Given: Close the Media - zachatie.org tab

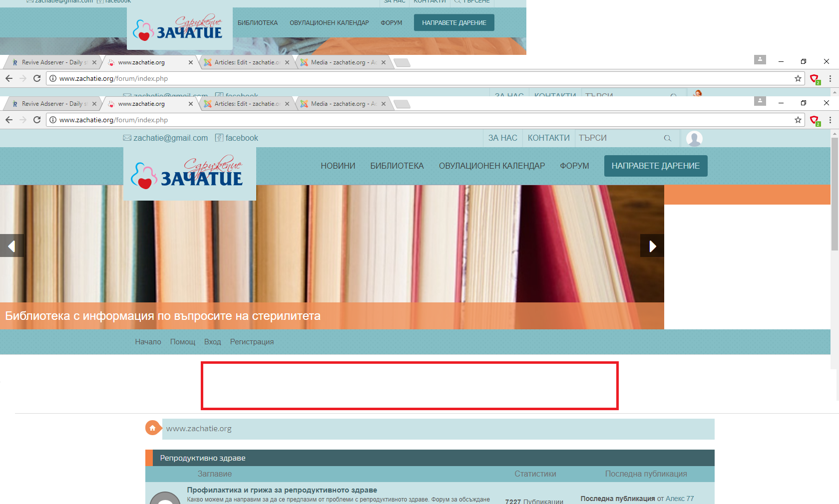Looking at the screenshot, I should click(x=384, y=104).
